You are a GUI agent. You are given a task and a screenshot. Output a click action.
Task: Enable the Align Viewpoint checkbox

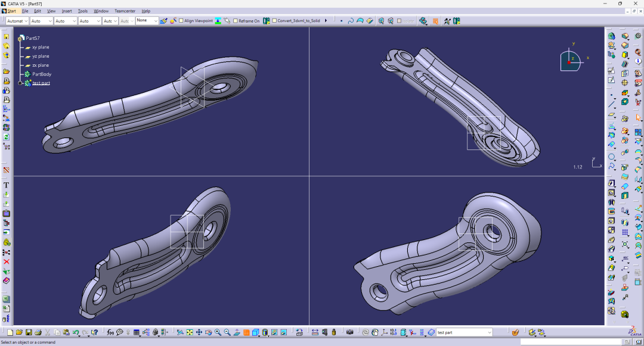pos(181,21)
